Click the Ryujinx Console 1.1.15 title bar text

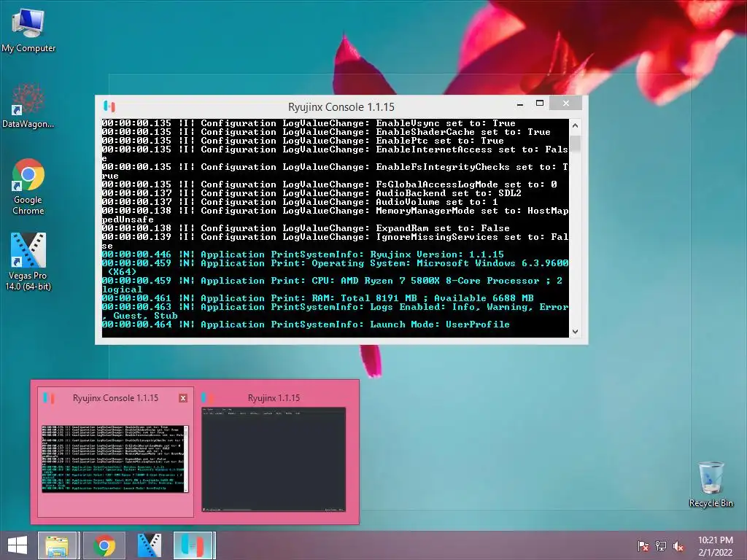point(341,106)
